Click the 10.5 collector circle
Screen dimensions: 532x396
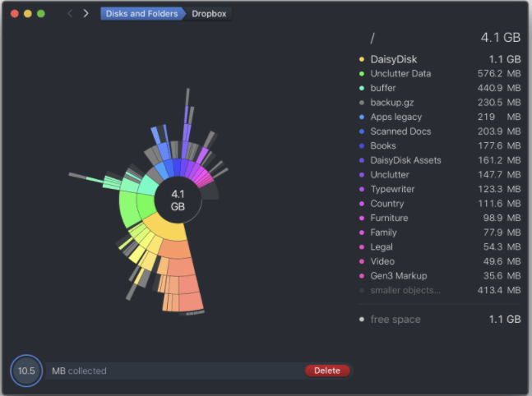26,371
